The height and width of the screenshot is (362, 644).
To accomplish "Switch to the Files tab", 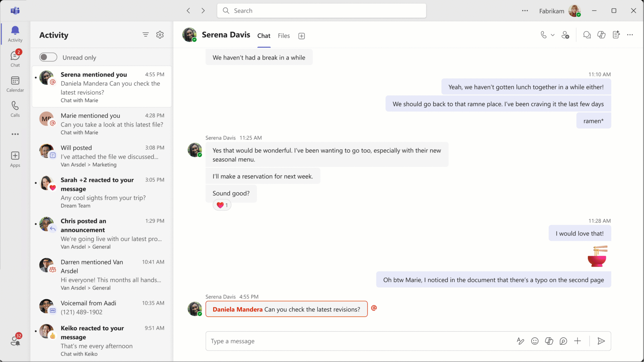I will (x=284, y=36).
